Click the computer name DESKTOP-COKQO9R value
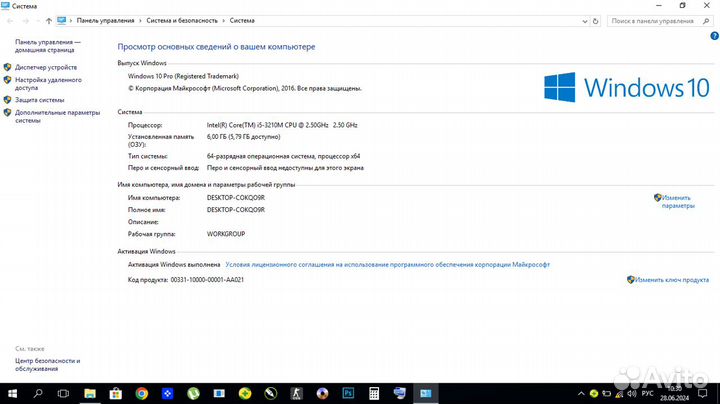Viewport: 720px width, 404px height. [236, 198]
